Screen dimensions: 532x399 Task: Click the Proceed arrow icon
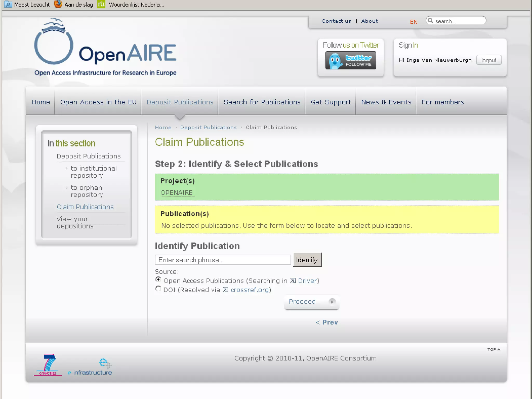click(332, 302)
